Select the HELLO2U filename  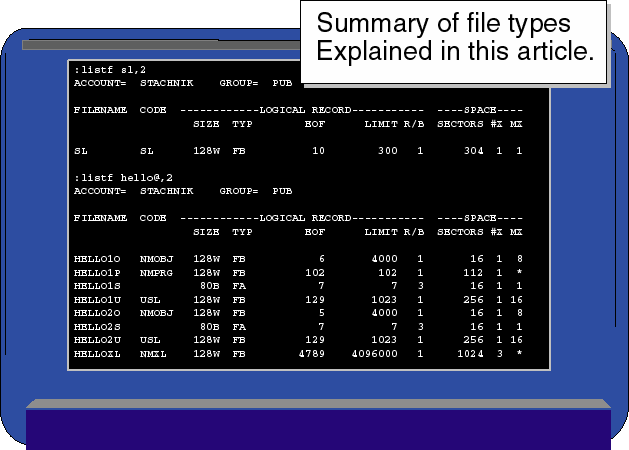(96, 340)
